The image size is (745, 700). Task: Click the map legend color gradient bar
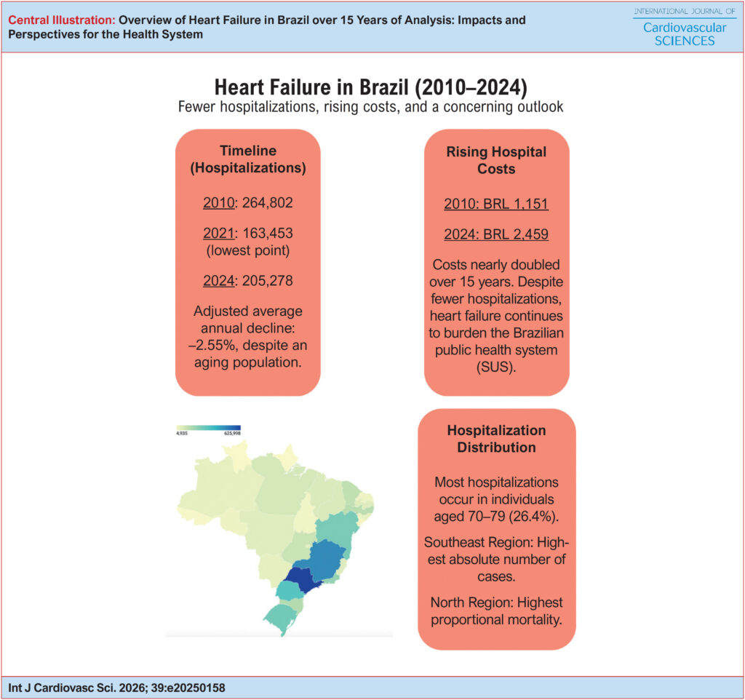coord(209,428)
